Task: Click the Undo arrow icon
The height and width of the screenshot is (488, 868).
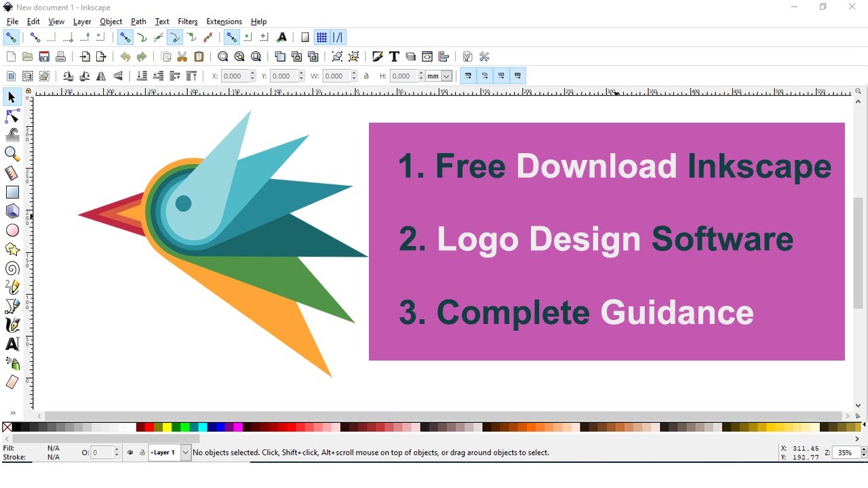Action: point(125,57)
